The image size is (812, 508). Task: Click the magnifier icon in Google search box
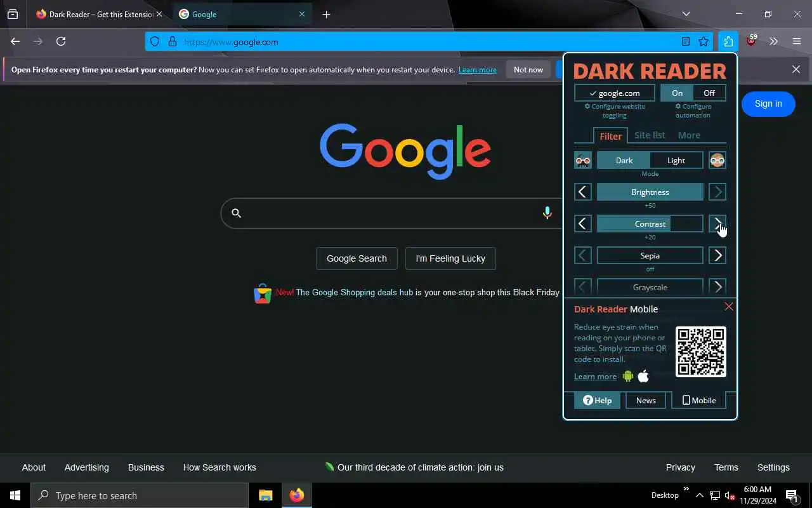[x=237, y=213]
